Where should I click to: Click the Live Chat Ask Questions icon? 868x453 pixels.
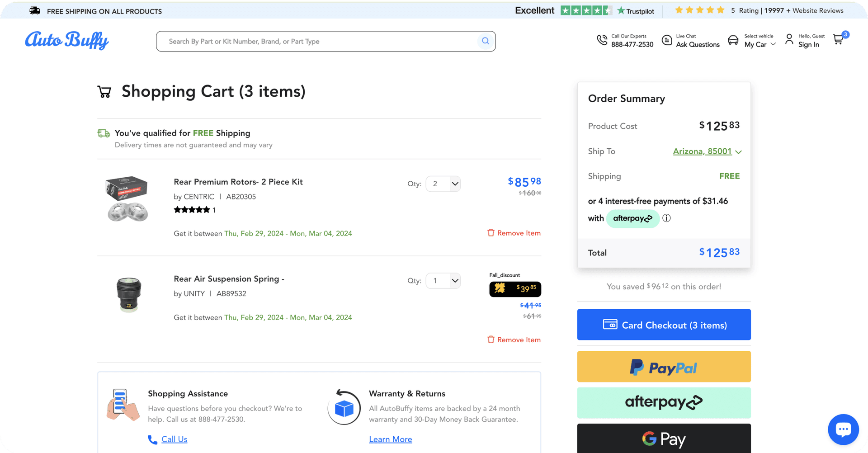tap(667, 40)
